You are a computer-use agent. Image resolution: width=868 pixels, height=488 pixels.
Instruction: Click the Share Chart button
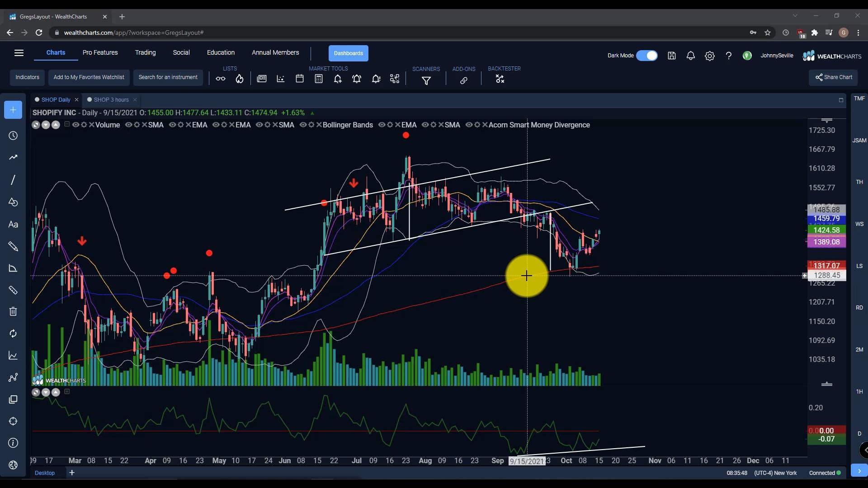click(833, 77)
